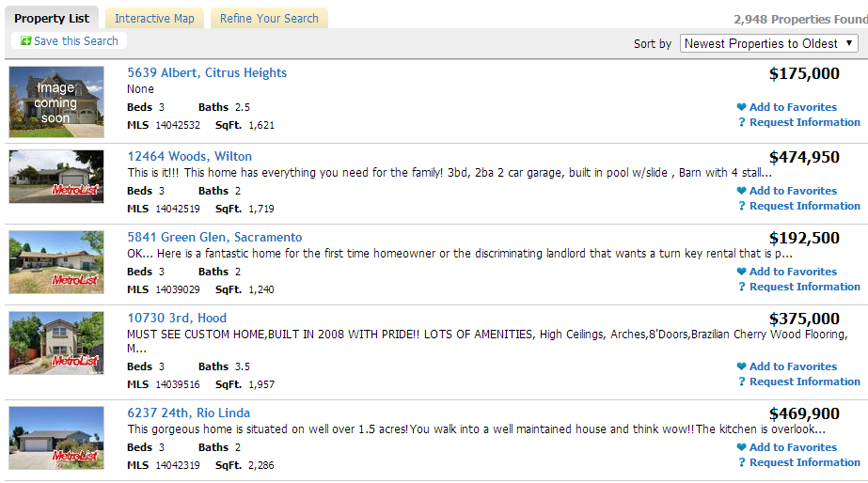Viewport: 868px width, 483px height.
Task: Click heart icon for 5639 Albert listing
Action: pos(741,108)
